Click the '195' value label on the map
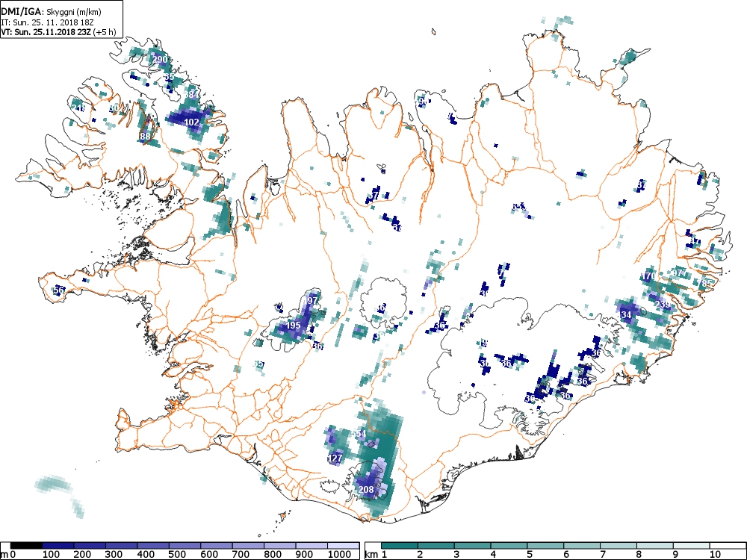Screen dimensions: 747x560 [293, 326]
